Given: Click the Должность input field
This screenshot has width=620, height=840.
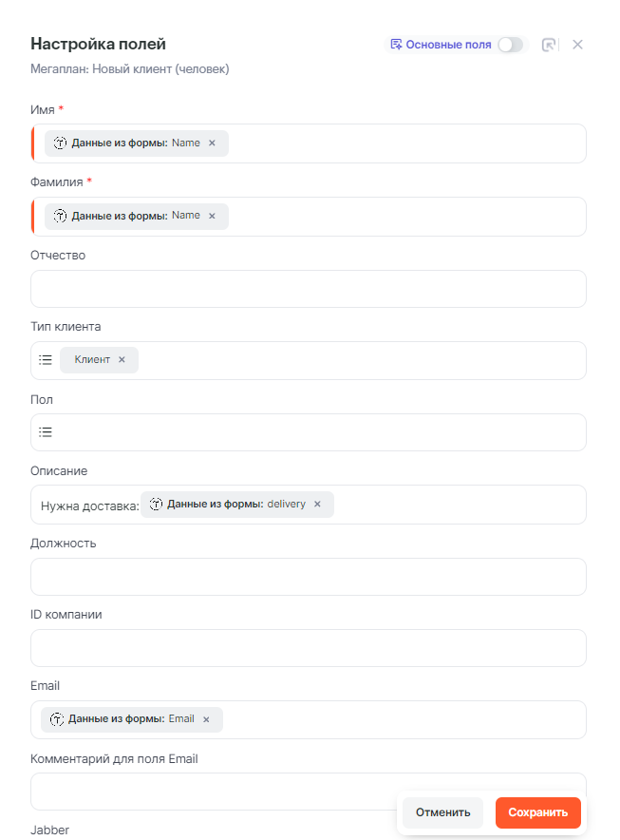Looking at the screenshot, I should (x=308, y=577).
